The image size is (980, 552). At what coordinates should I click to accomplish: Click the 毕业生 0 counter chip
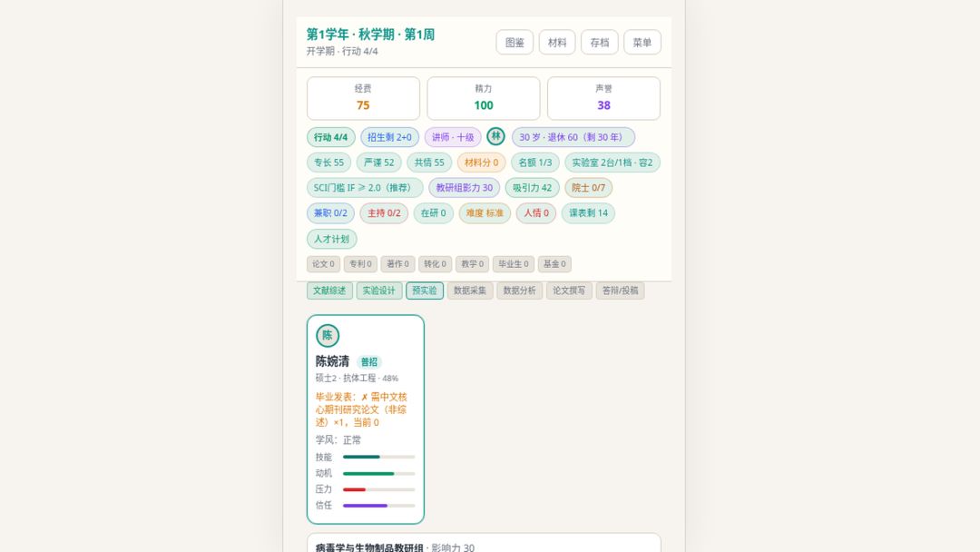[513, 264]
